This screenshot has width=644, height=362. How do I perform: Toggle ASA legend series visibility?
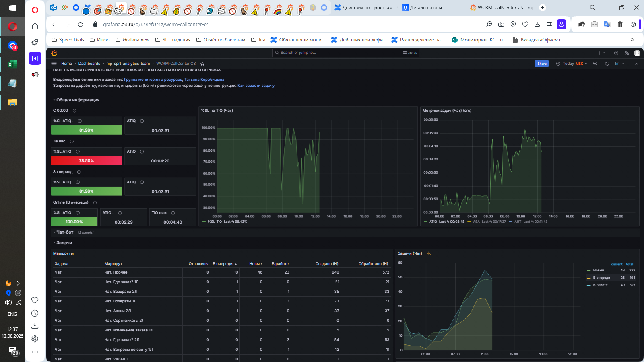476,222
